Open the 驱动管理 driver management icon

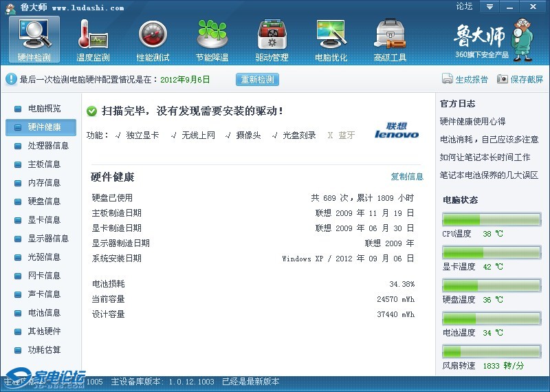click(272, 34)
